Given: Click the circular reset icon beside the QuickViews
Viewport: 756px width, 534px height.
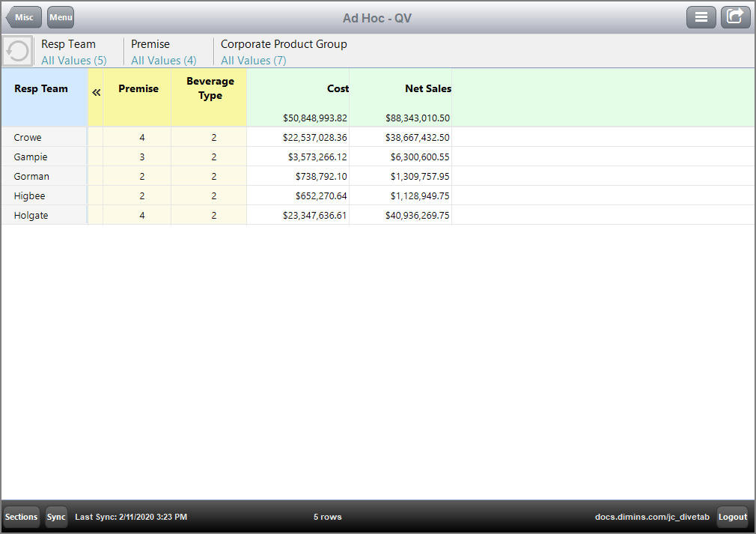Looking at the screenshot, I should 16,51.
